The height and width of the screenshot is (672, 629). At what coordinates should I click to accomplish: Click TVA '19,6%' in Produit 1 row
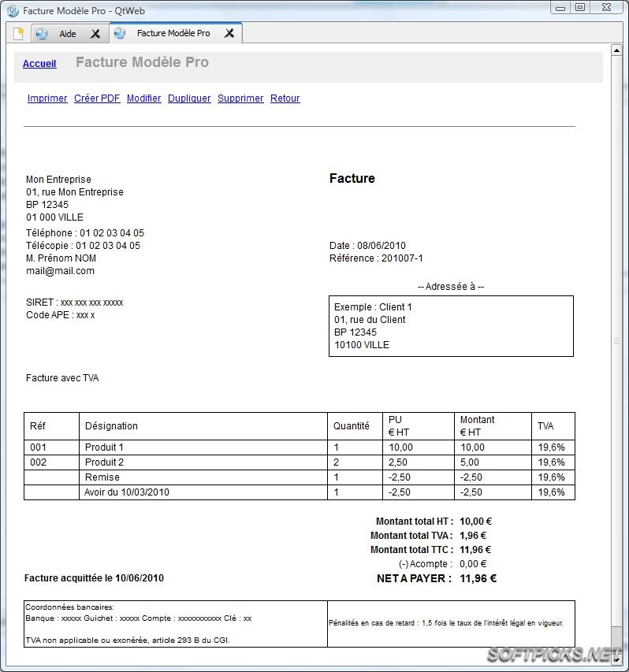tap(553, 447)
